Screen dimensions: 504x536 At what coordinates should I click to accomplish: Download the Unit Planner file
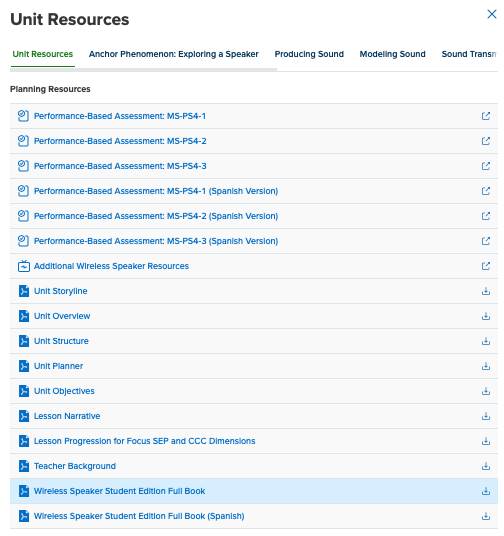[x=486, y=366]
